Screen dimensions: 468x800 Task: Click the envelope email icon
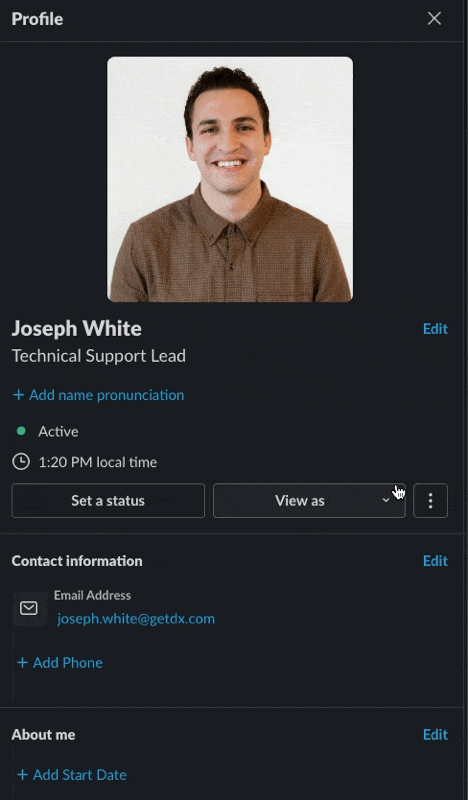pos(29,608)
